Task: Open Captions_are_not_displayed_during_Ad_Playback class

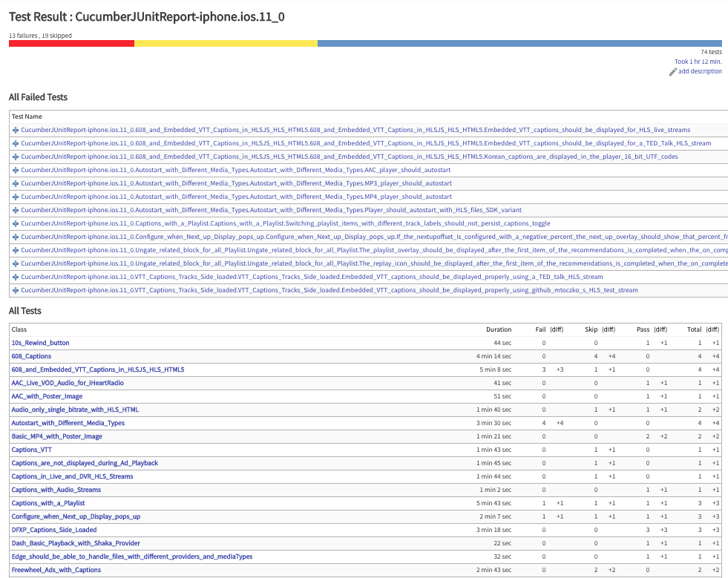Action: tap(85, 463)
